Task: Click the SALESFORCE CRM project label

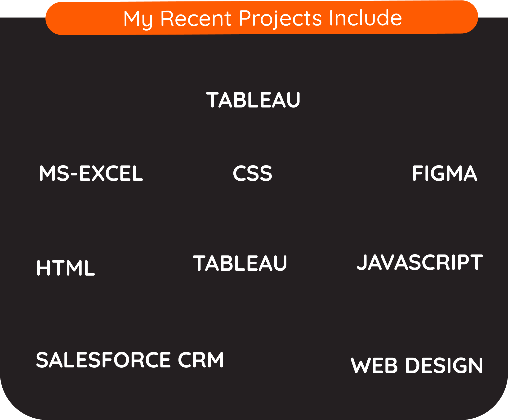Action: tap(130, 360)
